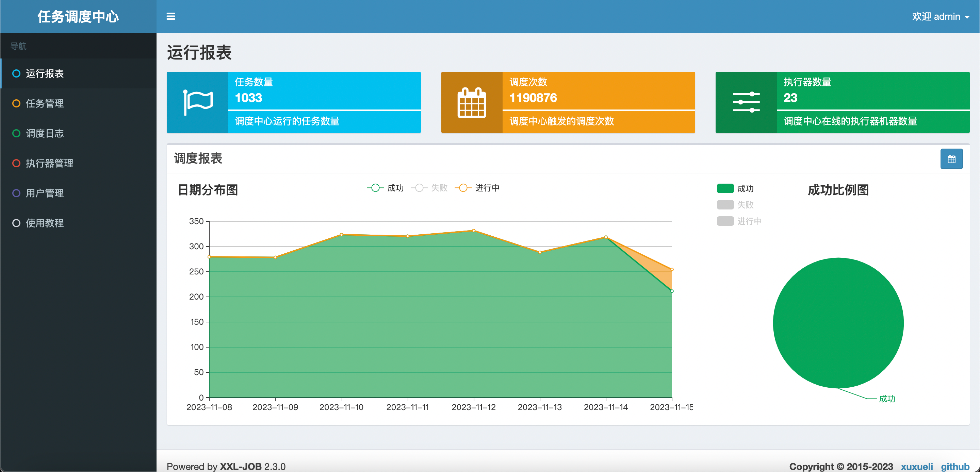Go to 用户管理 in the navigation
Viewport: 980px width, 472px height.
(45, 193)
